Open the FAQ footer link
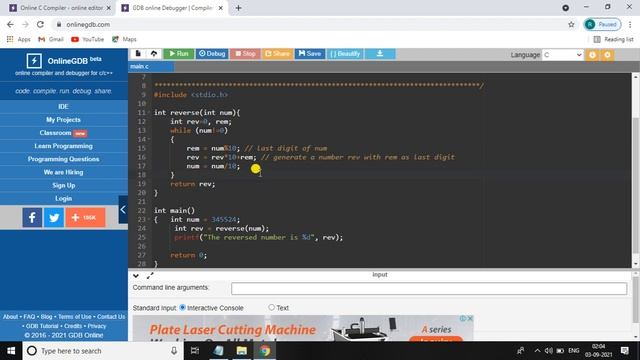This screenshot has width=640, height=360. pyautogui.click(x=29, y=317)
